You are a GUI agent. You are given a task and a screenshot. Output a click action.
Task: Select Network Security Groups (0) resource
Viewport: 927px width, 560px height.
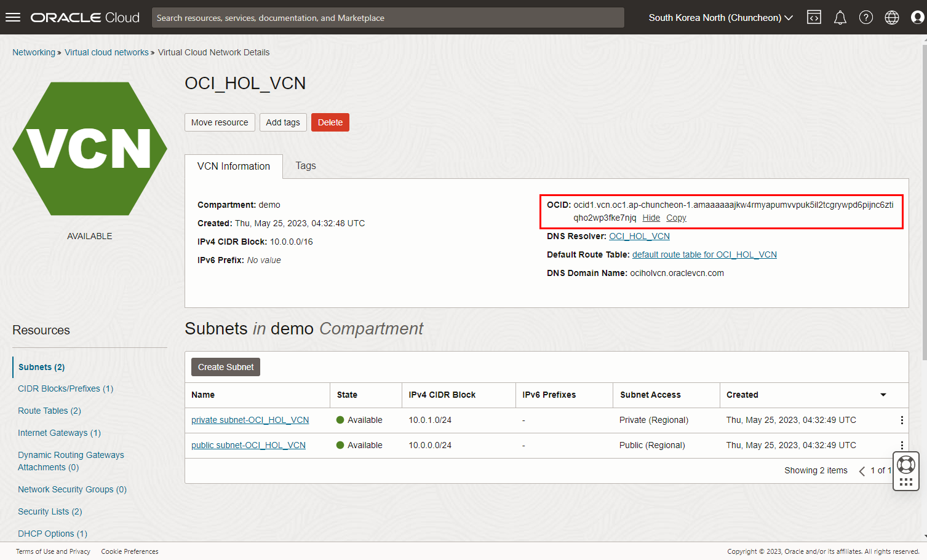coord(72,489)
